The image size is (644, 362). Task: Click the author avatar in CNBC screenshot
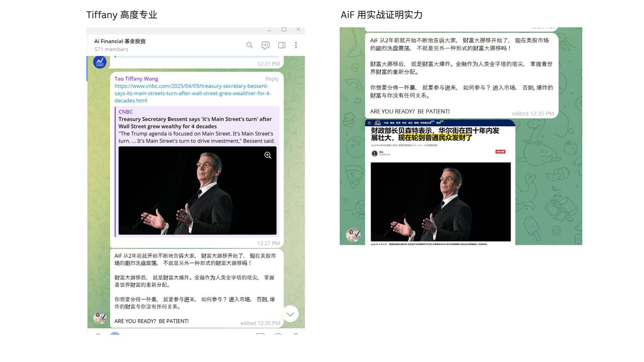coord(374,154)
